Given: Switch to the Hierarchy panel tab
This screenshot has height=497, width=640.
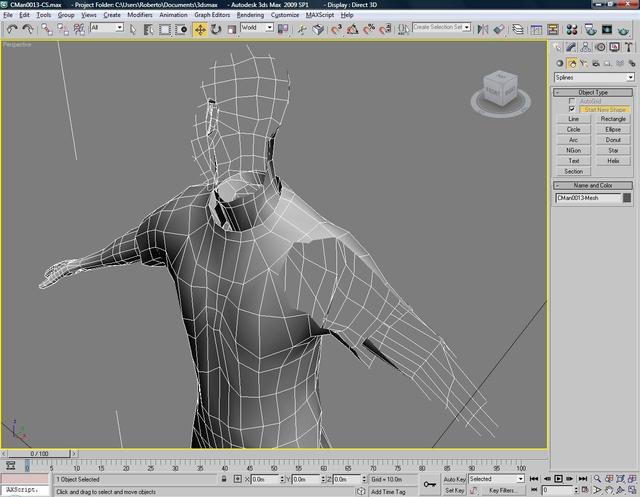Looking at the screenshot, I should pyautogui.click(x=587, y=47).
